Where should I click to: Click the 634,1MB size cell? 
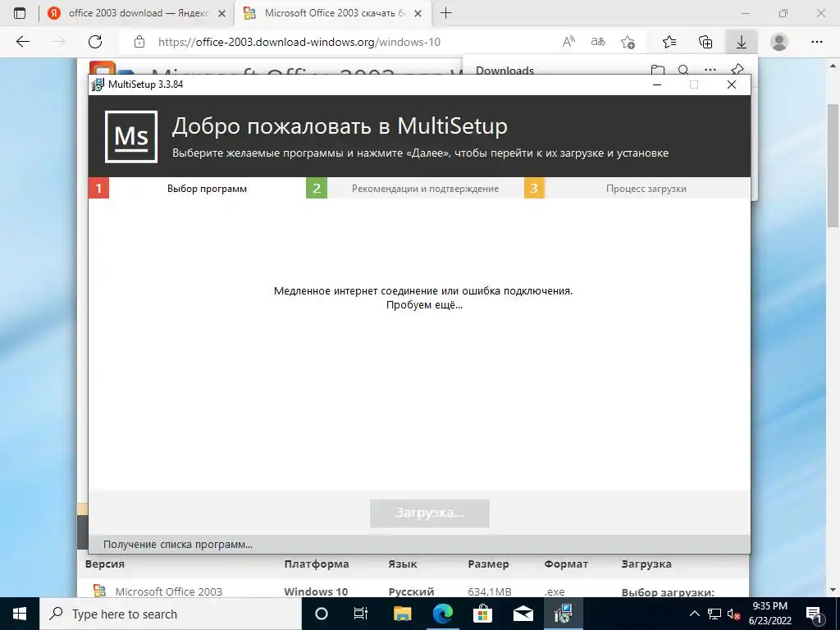489,591
